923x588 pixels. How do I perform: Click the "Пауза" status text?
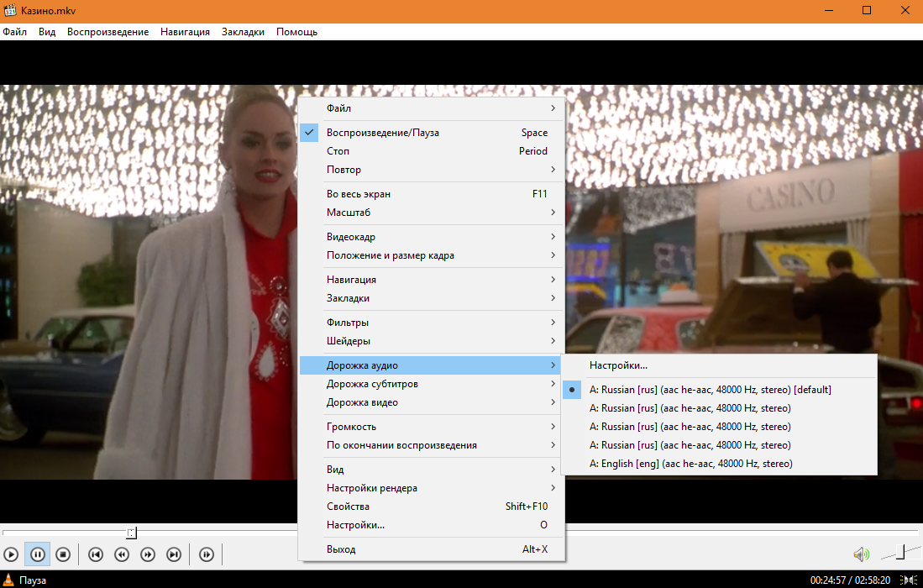(33, 580)
